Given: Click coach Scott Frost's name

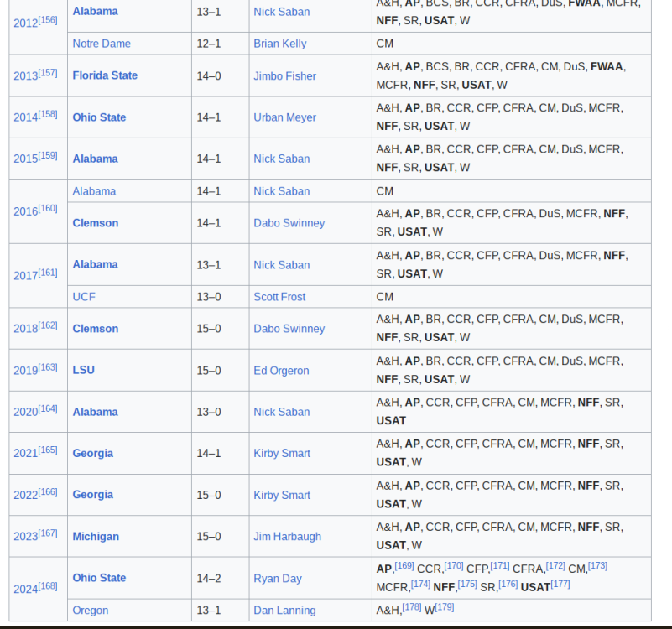Looking at the screenshot, I should (279, 297).
